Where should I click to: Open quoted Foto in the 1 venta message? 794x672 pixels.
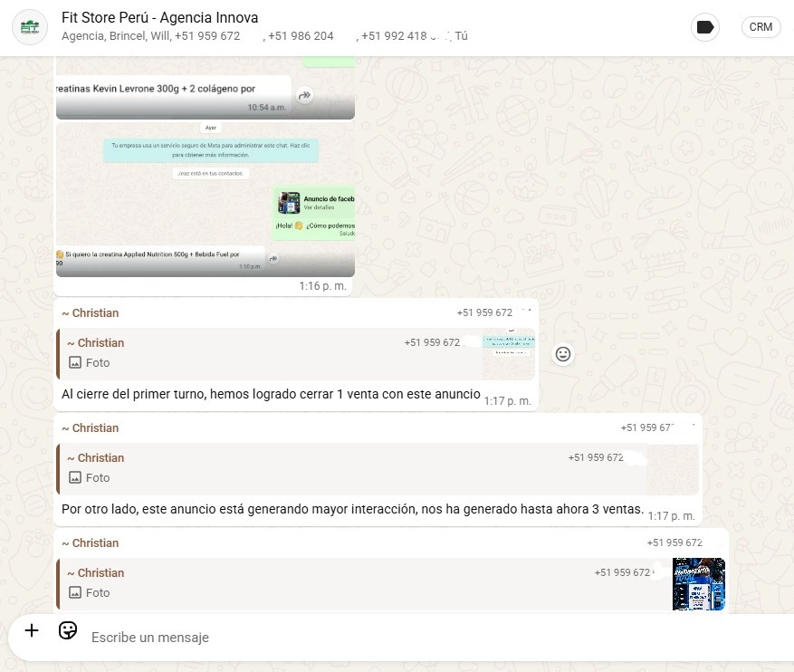296,354
